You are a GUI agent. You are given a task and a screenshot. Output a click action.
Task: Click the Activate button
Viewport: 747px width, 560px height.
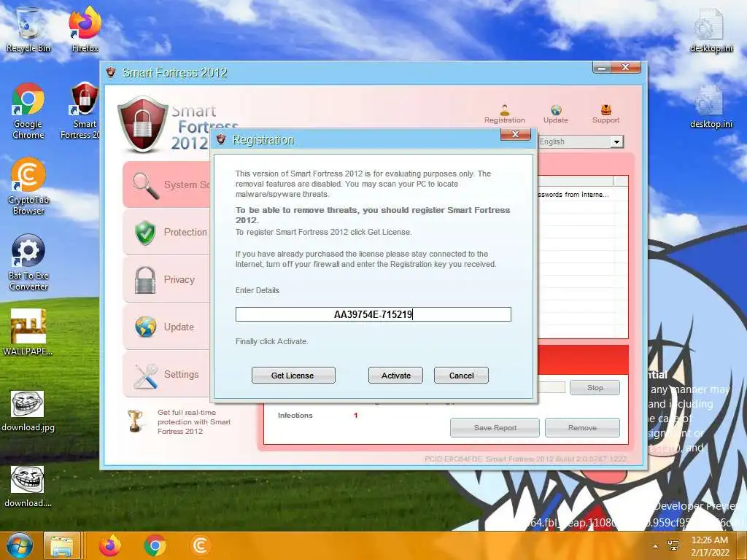coord(395,376)
